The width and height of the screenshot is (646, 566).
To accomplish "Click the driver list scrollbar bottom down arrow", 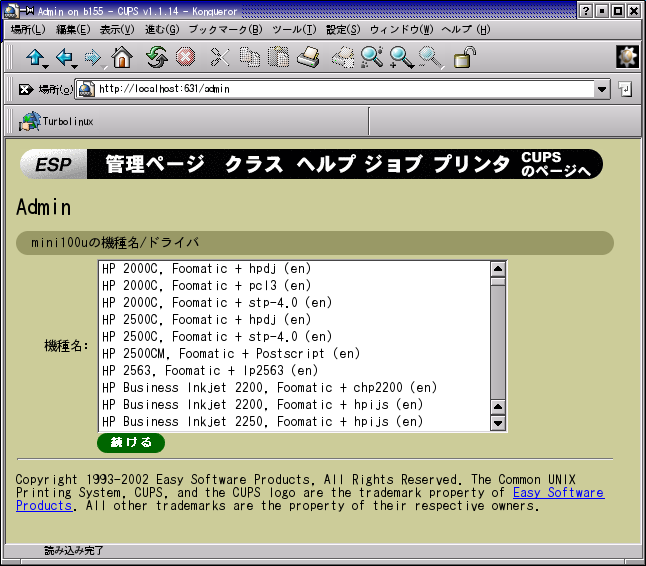I will pos(498,423).
